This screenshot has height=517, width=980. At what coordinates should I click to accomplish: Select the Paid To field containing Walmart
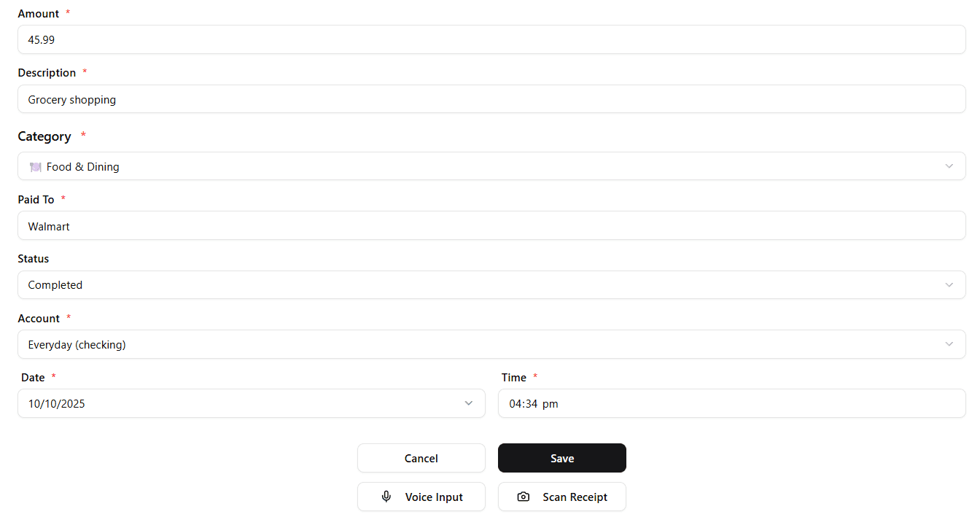491,226
